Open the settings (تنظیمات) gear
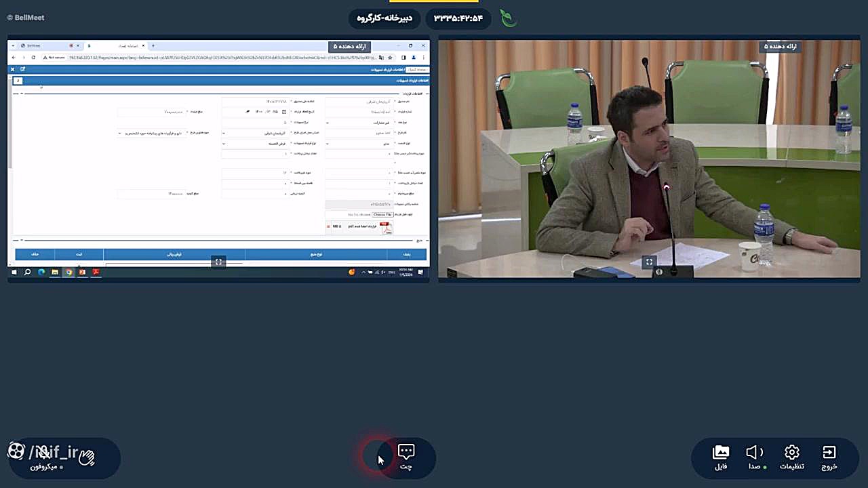The width and height of the screenshot is (868, 488). (791, 452)
